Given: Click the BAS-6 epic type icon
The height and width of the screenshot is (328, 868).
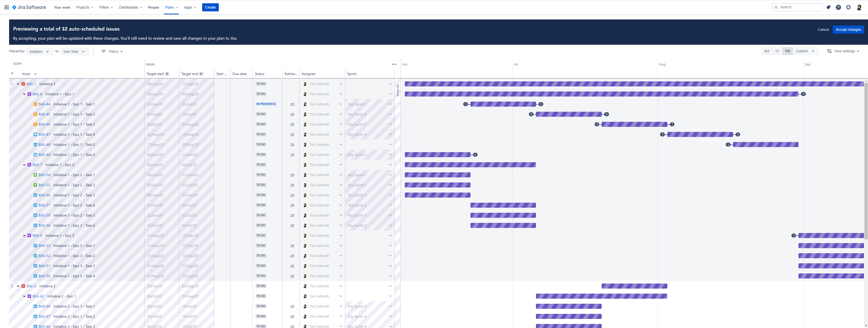Looking at the screenshot, I should [29, 94].
